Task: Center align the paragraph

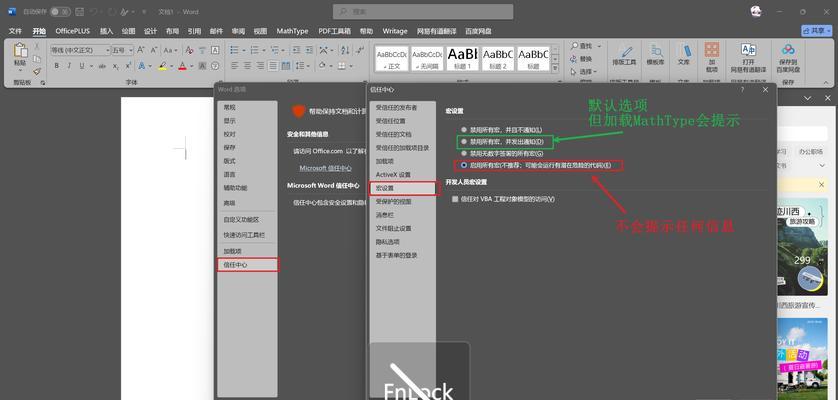Action: pos(247,66)
